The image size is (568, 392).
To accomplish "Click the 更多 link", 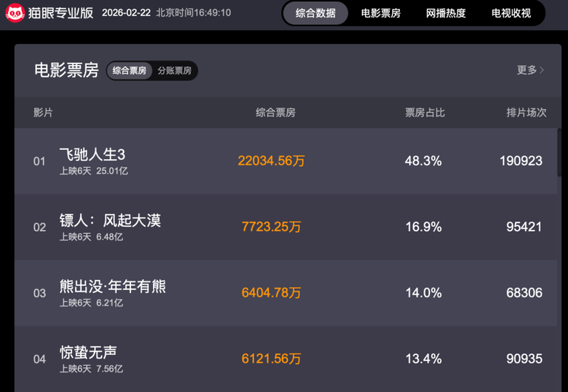I will coord(526,70).
